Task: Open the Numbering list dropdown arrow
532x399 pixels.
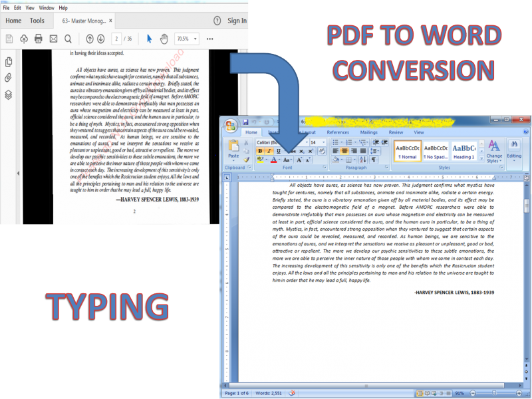Action: click(355, 142)
